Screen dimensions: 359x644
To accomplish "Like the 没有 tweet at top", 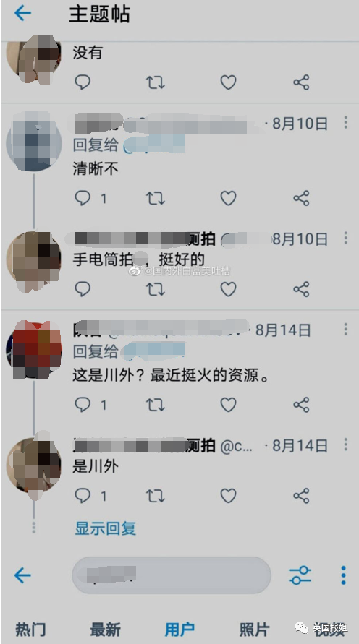I will [228, 82].
